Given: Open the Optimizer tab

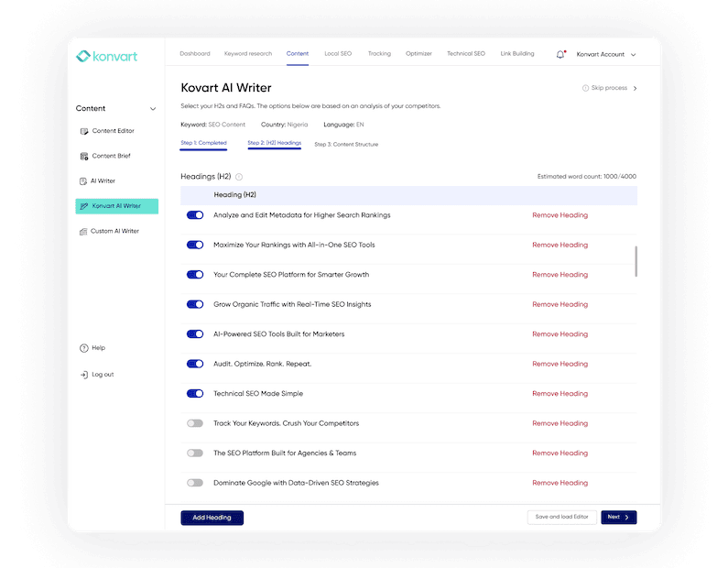Looking at the screenshot, I should click(x=418, y=54).
